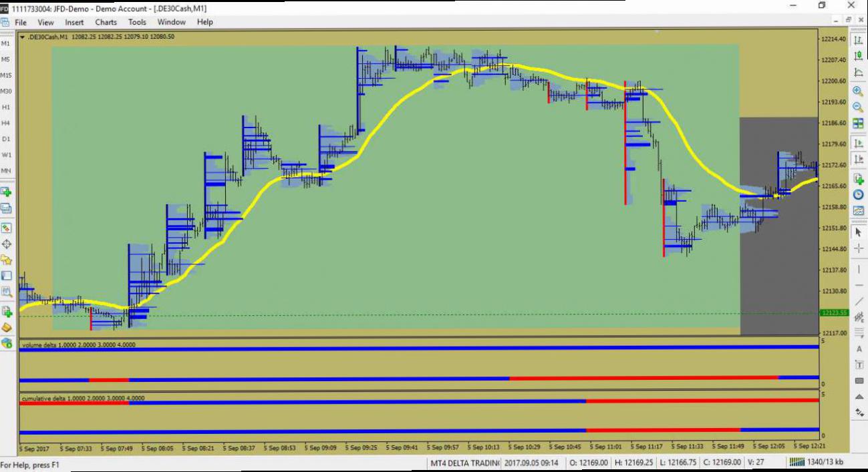868x472 pixels.
Task: Enable Auto Scroll on the toolbar
Action: 861,143
